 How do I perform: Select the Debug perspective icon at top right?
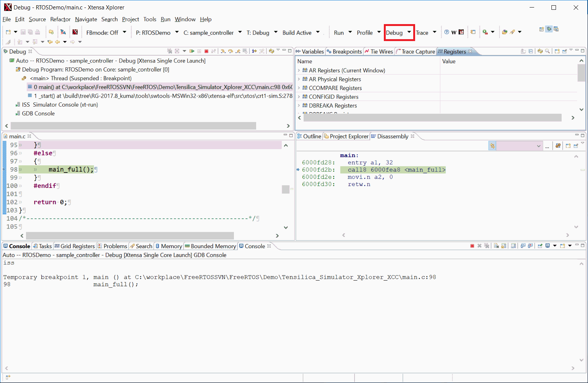(x=549, y=29)
